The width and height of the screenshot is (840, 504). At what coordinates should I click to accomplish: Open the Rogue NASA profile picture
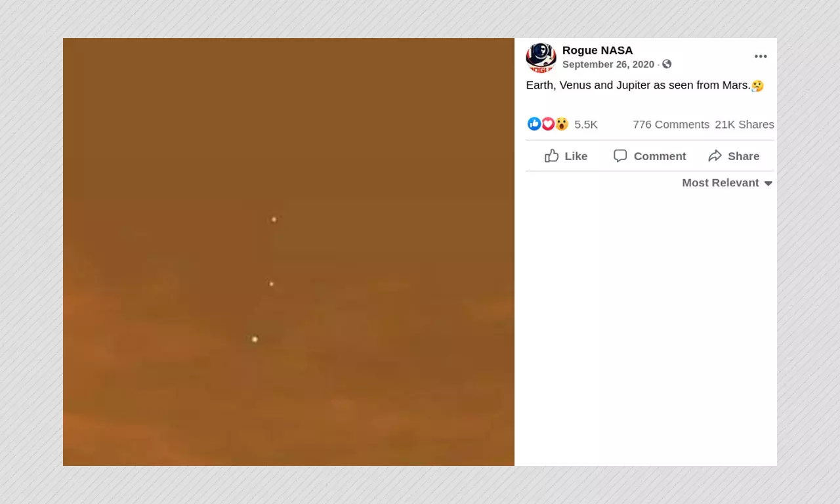(541, 58)
